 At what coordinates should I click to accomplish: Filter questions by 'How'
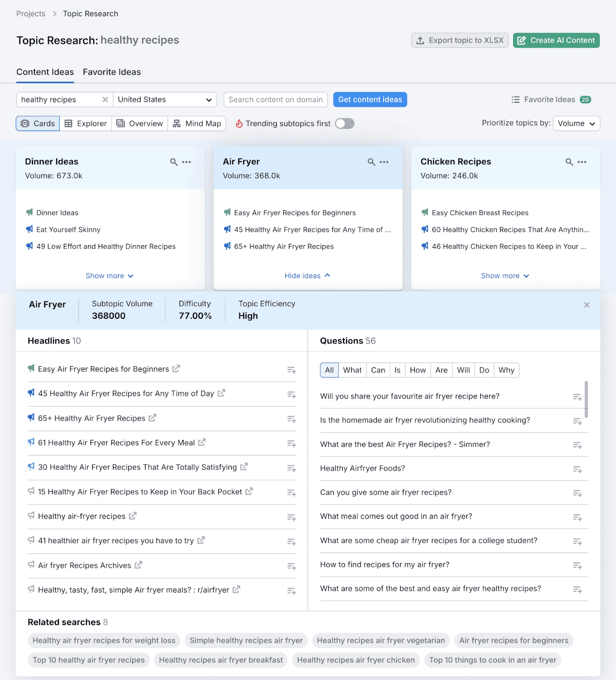click(x=418, y=370)
